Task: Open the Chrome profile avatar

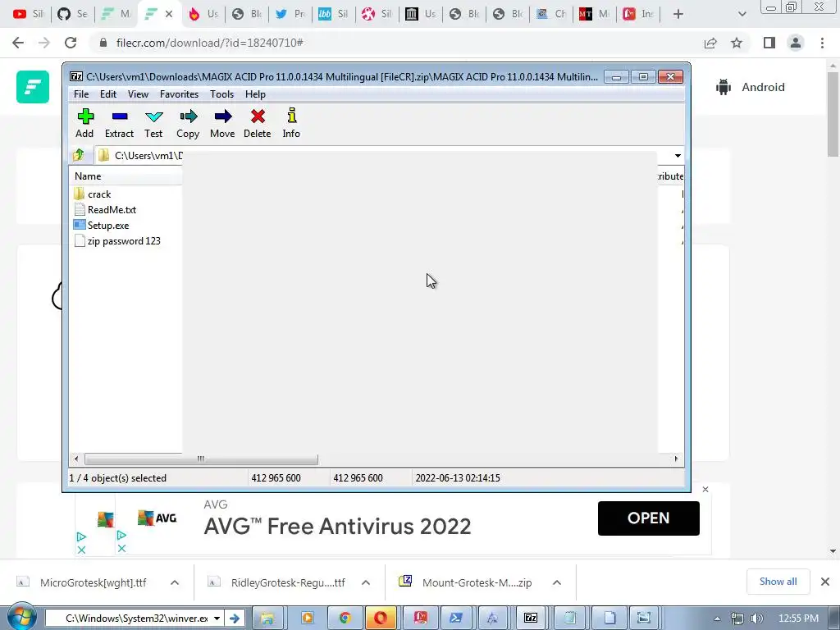Action: pos(796,43)
